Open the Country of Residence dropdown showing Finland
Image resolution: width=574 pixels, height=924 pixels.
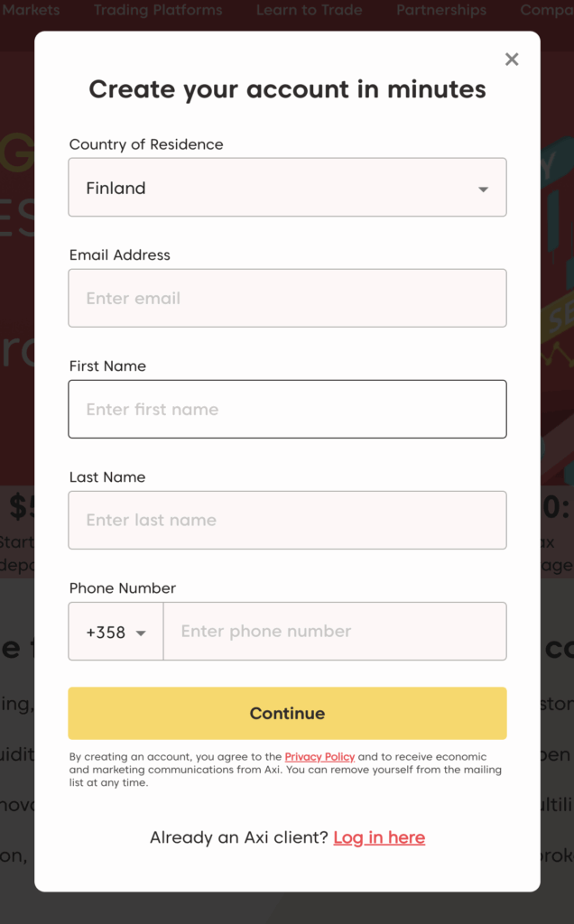coord(287,188)
